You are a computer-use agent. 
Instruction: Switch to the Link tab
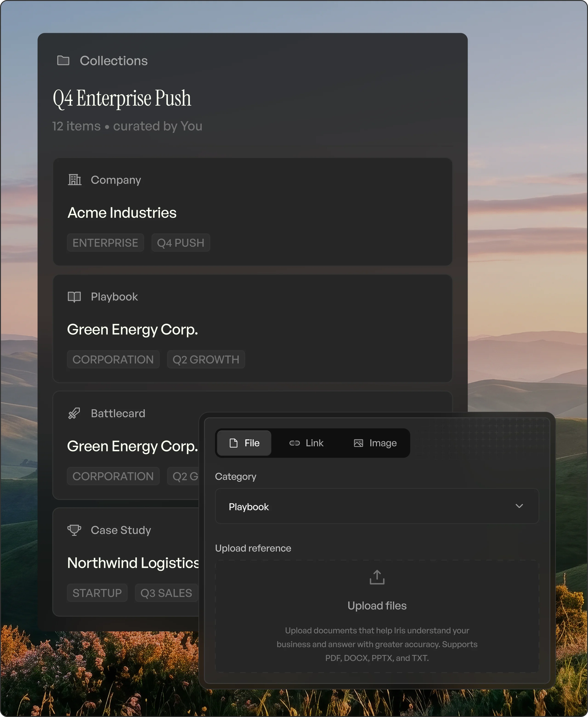pos(306,443)
